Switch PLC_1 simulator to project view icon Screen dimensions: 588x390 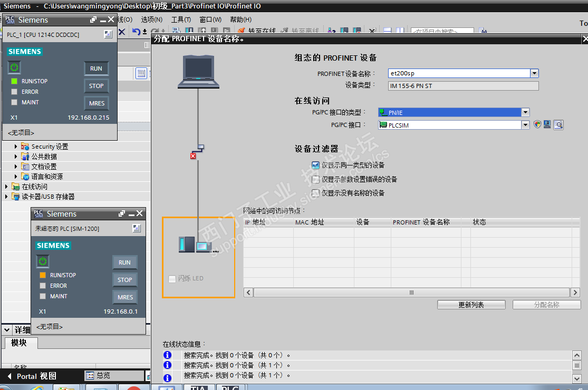(x=108, y=34)
